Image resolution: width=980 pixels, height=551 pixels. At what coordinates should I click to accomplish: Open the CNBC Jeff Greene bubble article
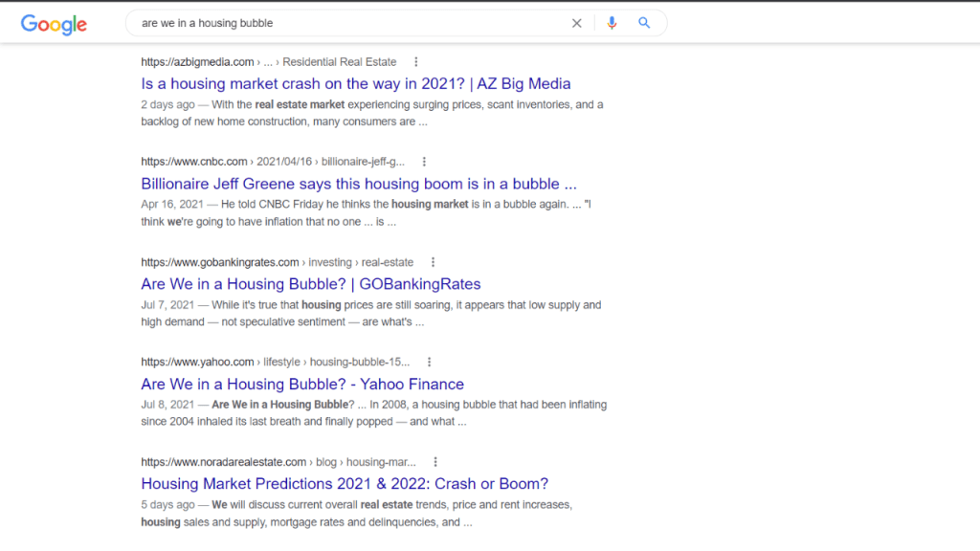tap(359, 184)
